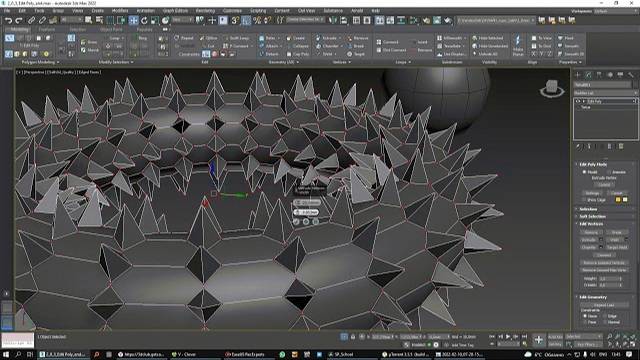Open the Rendering menu

(x=205, y=11)
